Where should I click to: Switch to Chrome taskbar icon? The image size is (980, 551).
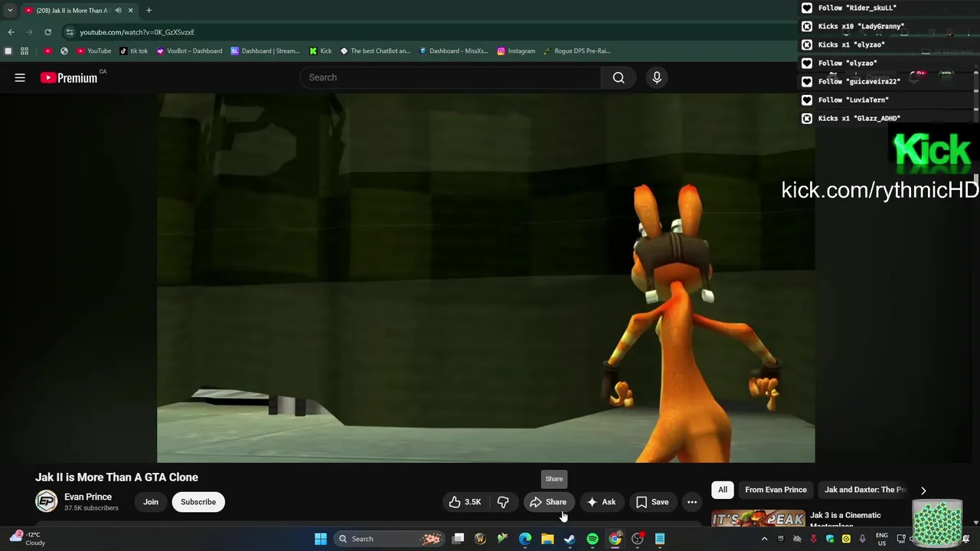point(615,539)
